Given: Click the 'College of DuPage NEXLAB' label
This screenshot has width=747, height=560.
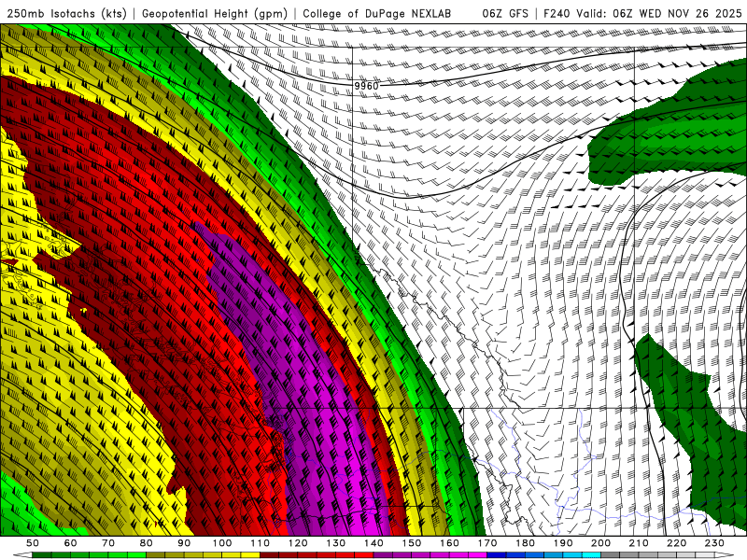Looking at the screenshot, I should pyautogui.click(x=377, y=14).
